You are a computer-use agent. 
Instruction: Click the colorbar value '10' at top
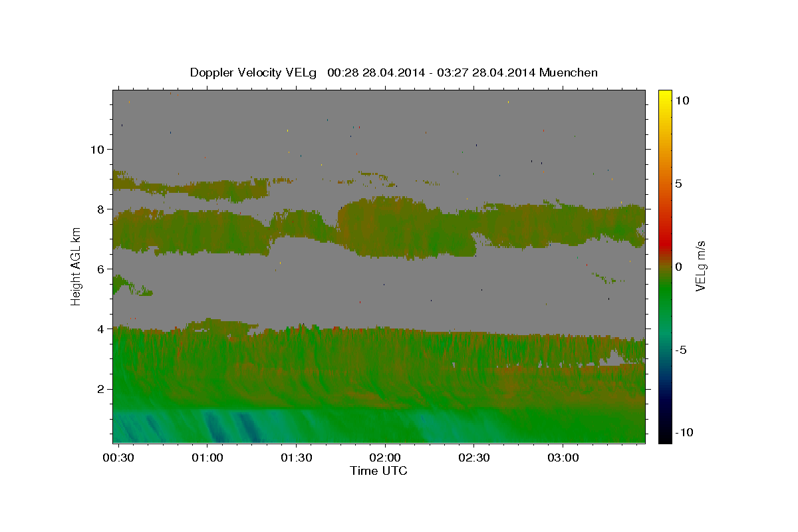point(682,100)
